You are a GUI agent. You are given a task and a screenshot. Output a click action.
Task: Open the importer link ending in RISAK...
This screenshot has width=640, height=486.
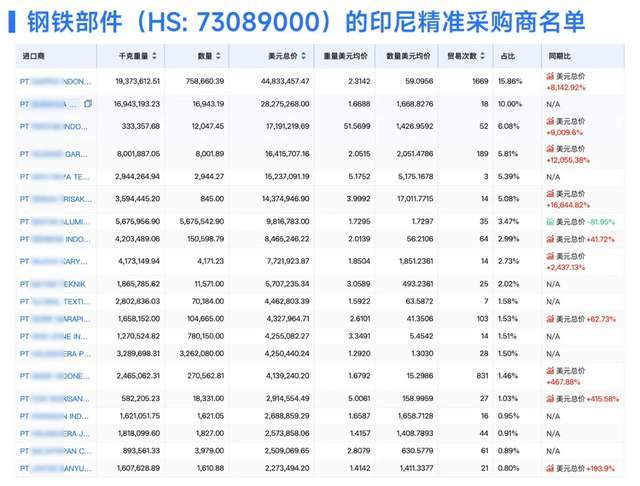click(56, 199)
